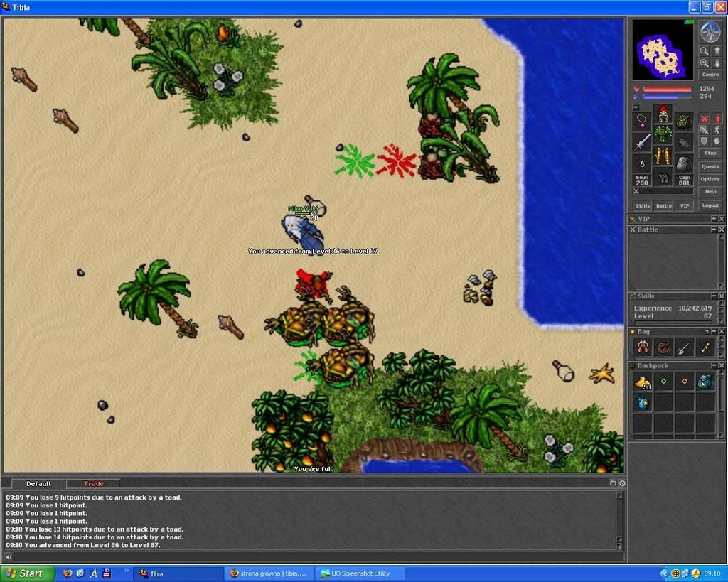Open new chat channel icon
Screen dimensions: 728x582
[x=613, y=483]
